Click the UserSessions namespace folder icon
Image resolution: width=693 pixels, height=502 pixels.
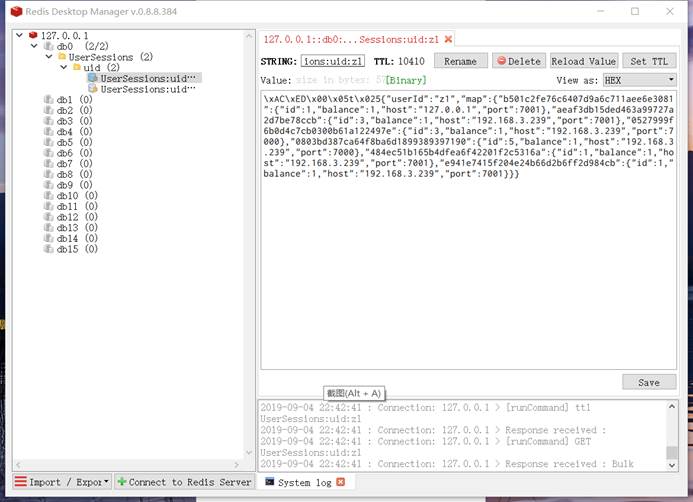click(62, 57)
